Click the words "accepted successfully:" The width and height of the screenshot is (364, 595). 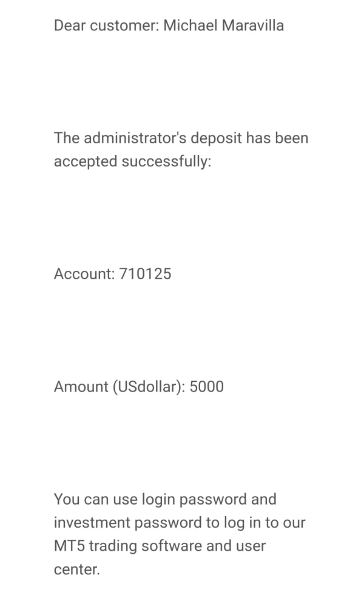(x=132, y=161)
